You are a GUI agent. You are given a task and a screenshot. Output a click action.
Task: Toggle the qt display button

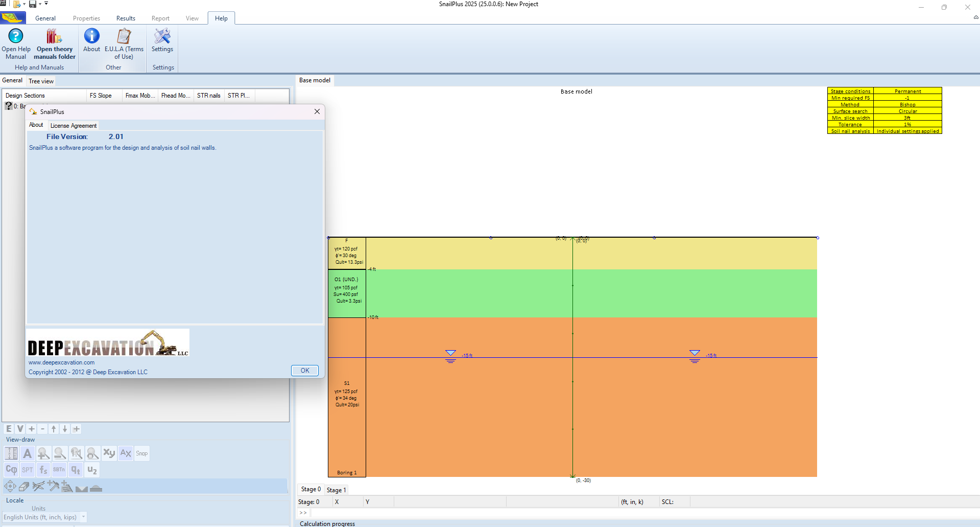point(76,470)
